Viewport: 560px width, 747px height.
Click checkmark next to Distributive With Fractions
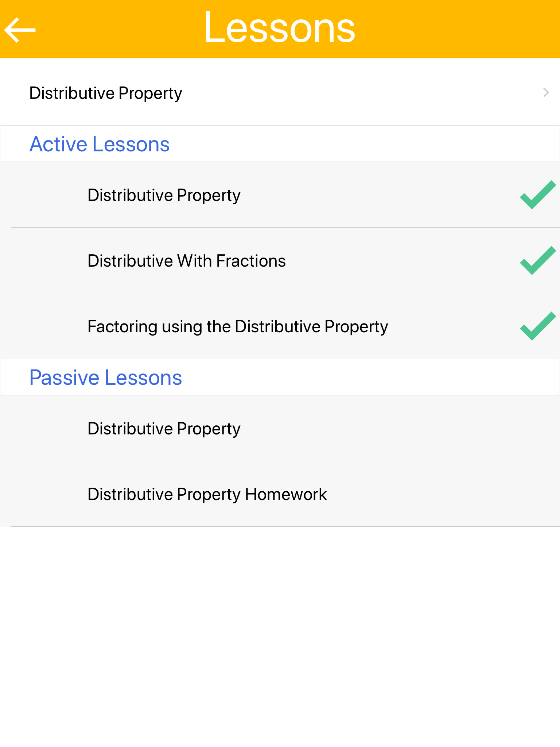point(537,260)
